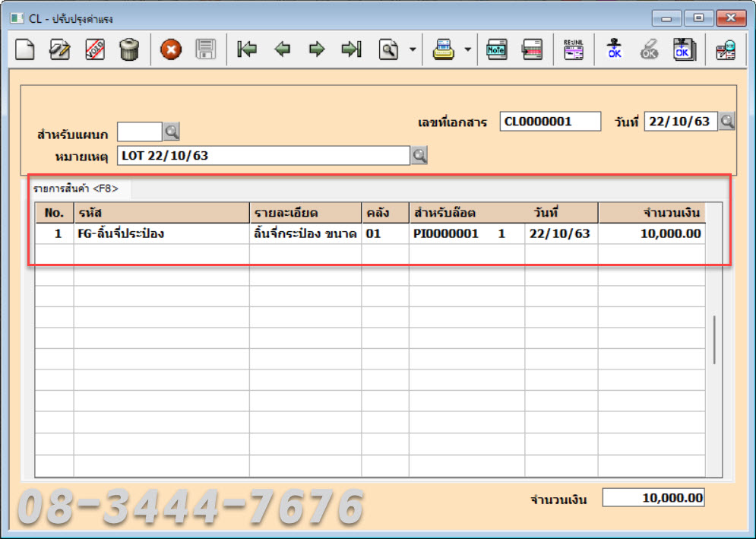Go to the next record arrow
Viewport: 756px width, 539px height.
(317, 49)
